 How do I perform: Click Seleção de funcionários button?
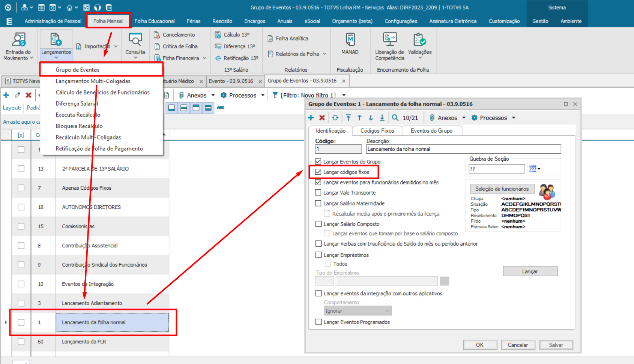pos(502,189)
